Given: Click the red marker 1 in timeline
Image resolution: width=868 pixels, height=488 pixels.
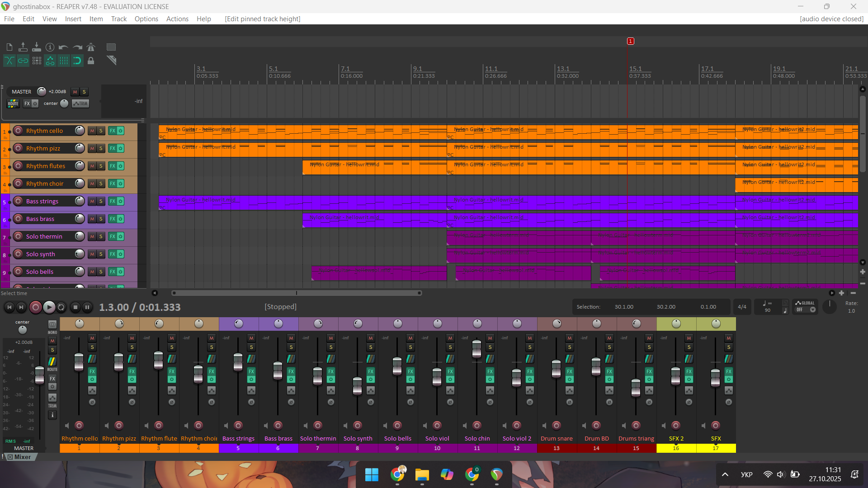Looking at the screenshot, I should [x=630, y=41].
